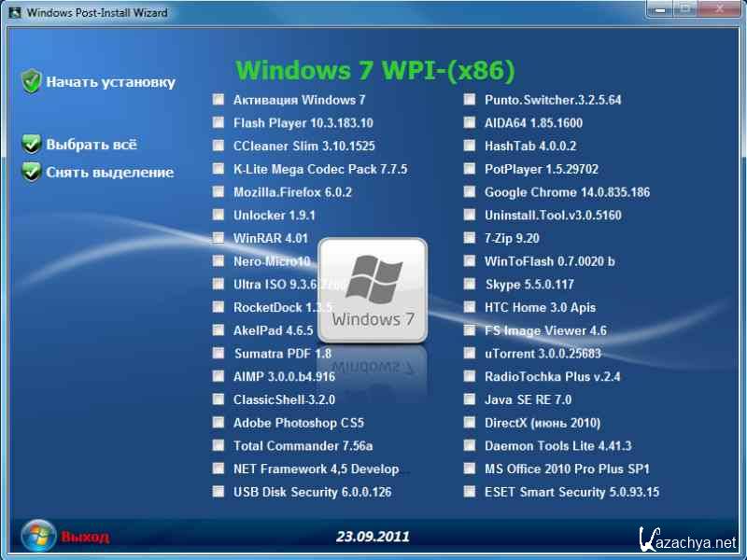Screen dimensions: 747x560
Task: Check the Google Chrome 14.0.835.186 box
Action: point(470,192)
